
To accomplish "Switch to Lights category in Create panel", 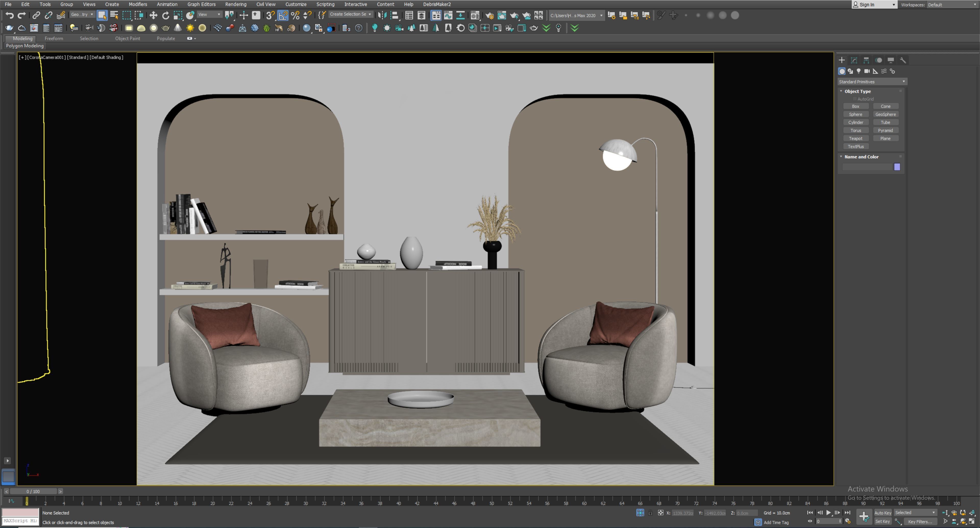I will (x=858, y=71).
